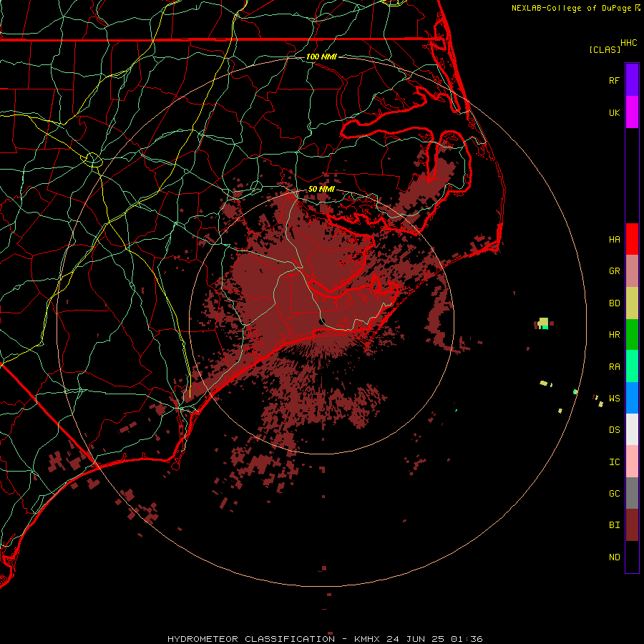
Task: Click the 'DS' legend label
Action: [614, 429]
